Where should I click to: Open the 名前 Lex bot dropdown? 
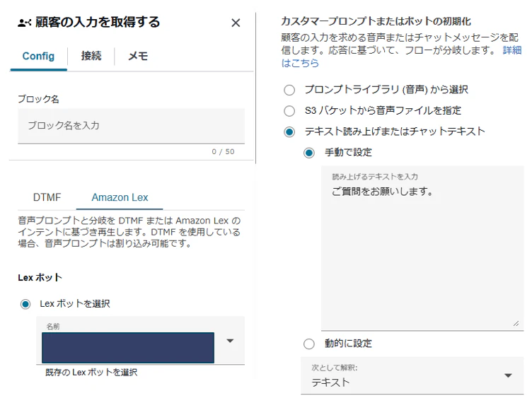tap(141, 341)
